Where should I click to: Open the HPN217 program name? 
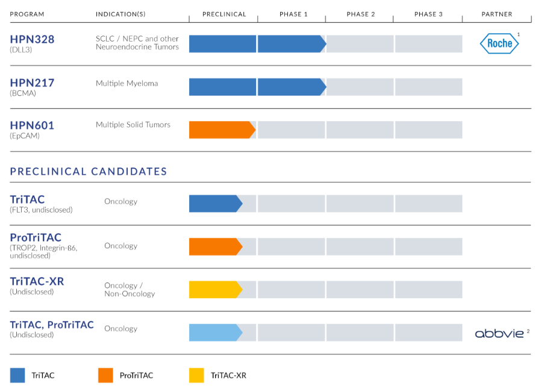32,82
